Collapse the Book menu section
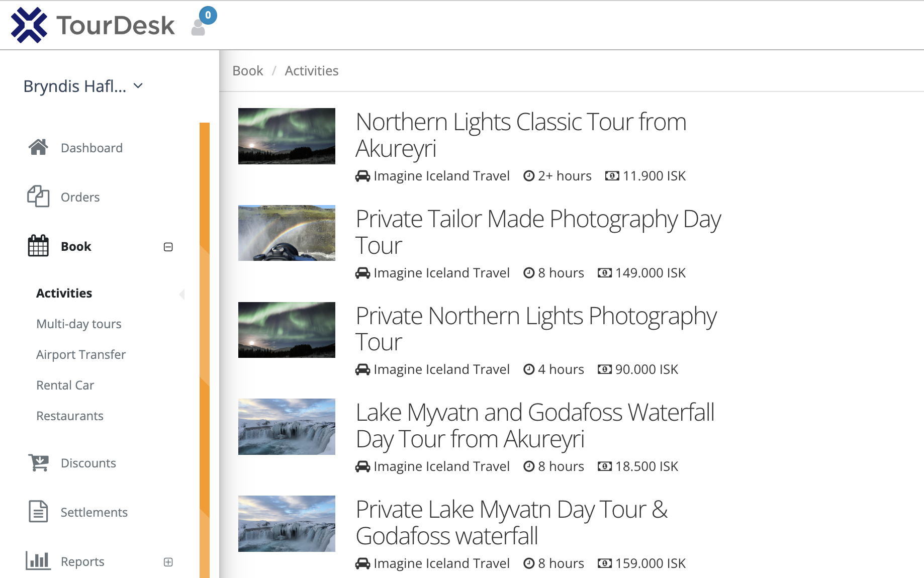This screenshot has height=578, width=924. 168,247
